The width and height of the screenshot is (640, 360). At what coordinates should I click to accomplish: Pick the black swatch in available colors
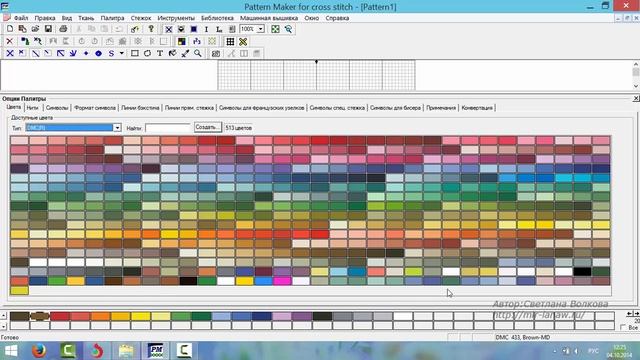(x=582, y=271)
